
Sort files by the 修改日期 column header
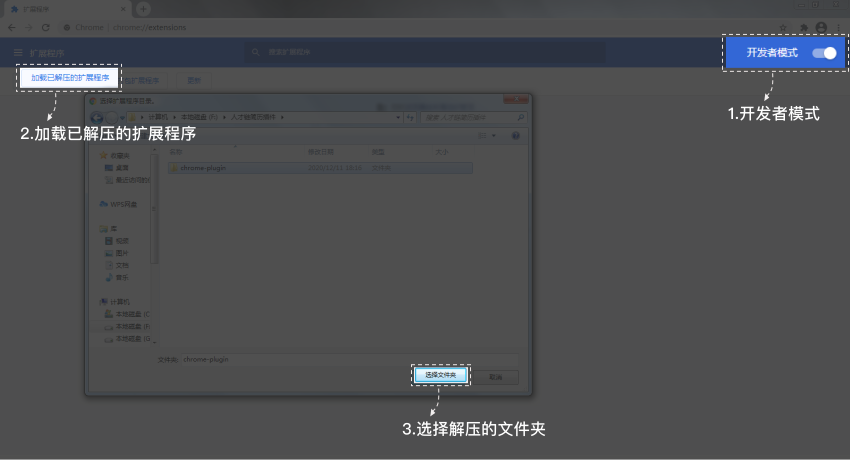point(320,152)
